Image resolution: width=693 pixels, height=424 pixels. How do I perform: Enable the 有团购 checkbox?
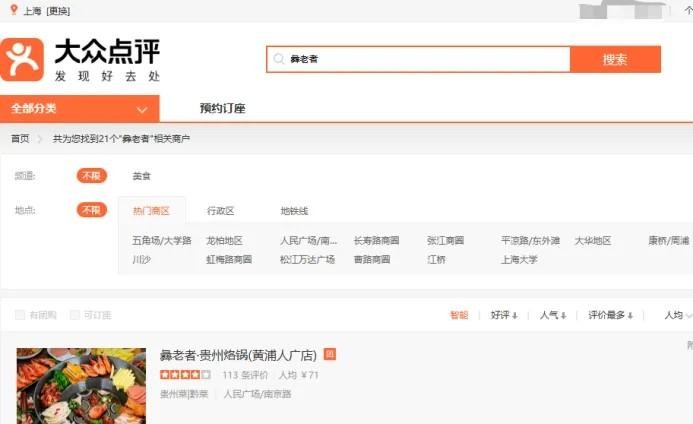pyautogui.click(x=20, y=315)
